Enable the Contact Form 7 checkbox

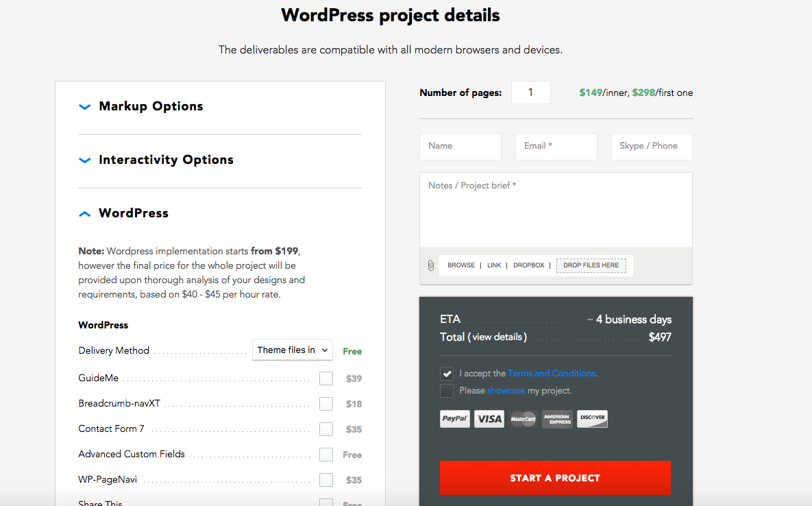click(x=325, y=429)
